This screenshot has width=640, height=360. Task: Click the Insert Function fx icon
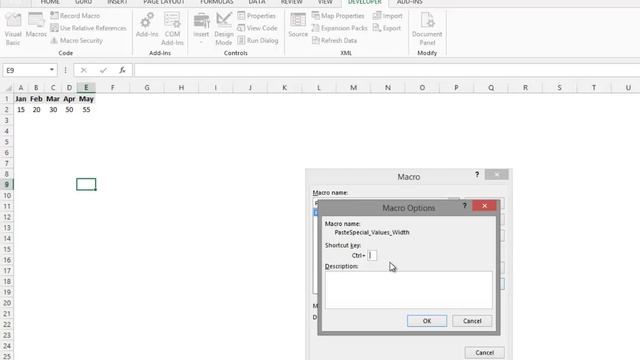(122, 70)
